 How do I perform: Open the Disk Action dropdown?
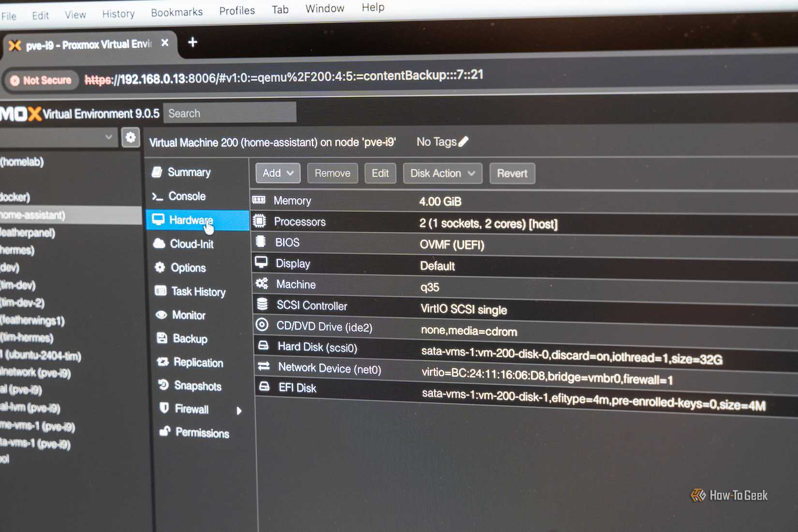point(443,174)
